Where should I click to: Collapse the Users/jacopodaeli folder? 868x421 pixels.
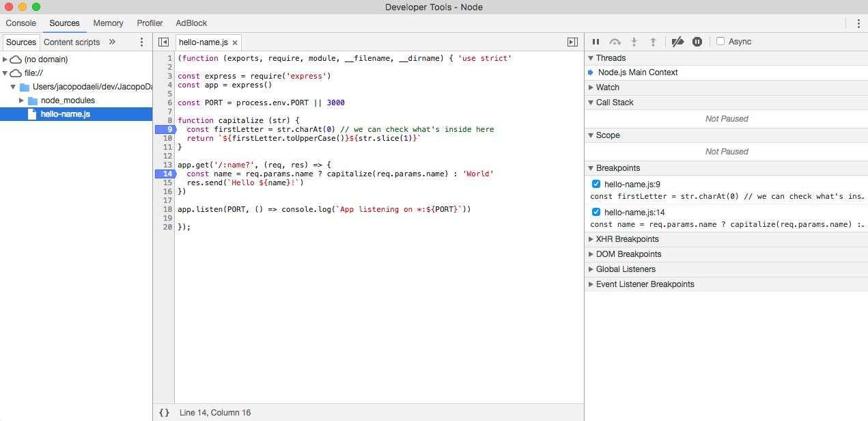pos(13,87)
